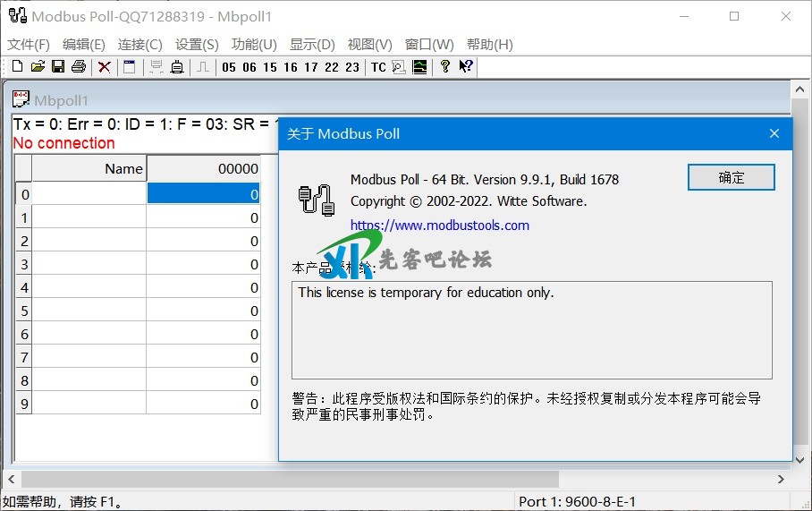Click the red X delete icon
This screenshot has width=812, height=511.
point(105,66)
